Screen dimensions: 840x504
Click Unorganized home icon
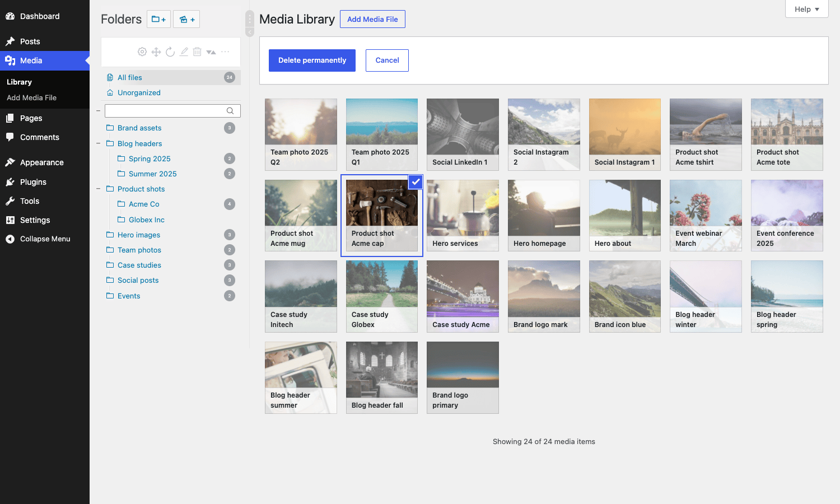110,92
